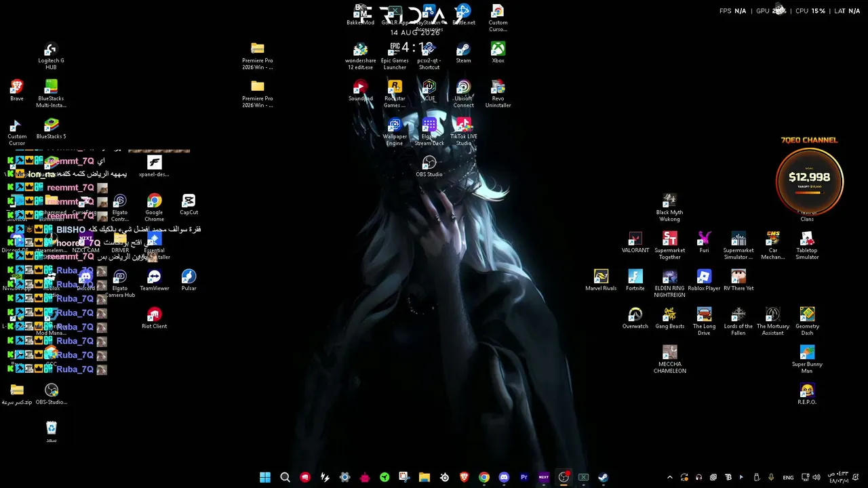Open the Marvel Rivals desktop shortcut
The image size is (868, 488).
[x=601, y=281]
